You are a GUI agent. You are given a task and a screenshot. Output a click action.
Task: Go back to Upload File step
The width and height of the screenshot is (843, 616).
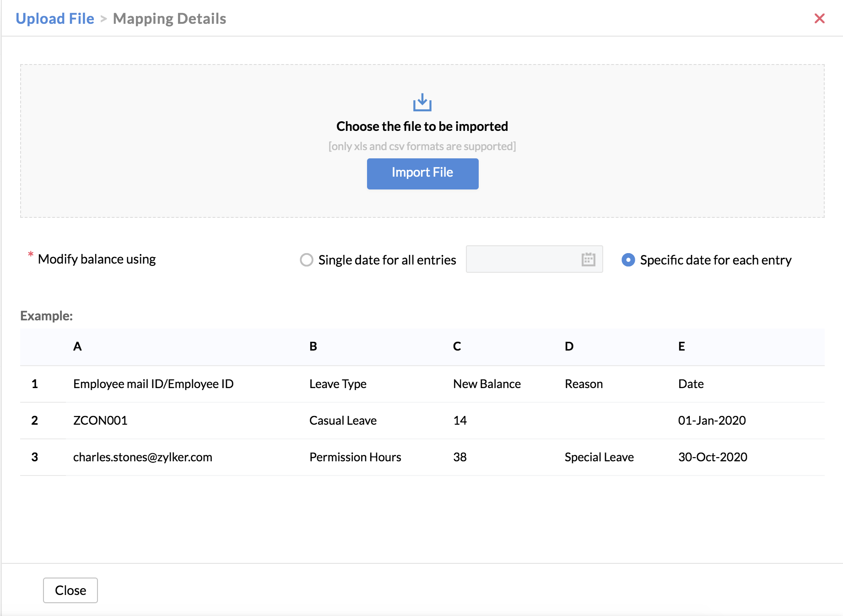(55, 19)
